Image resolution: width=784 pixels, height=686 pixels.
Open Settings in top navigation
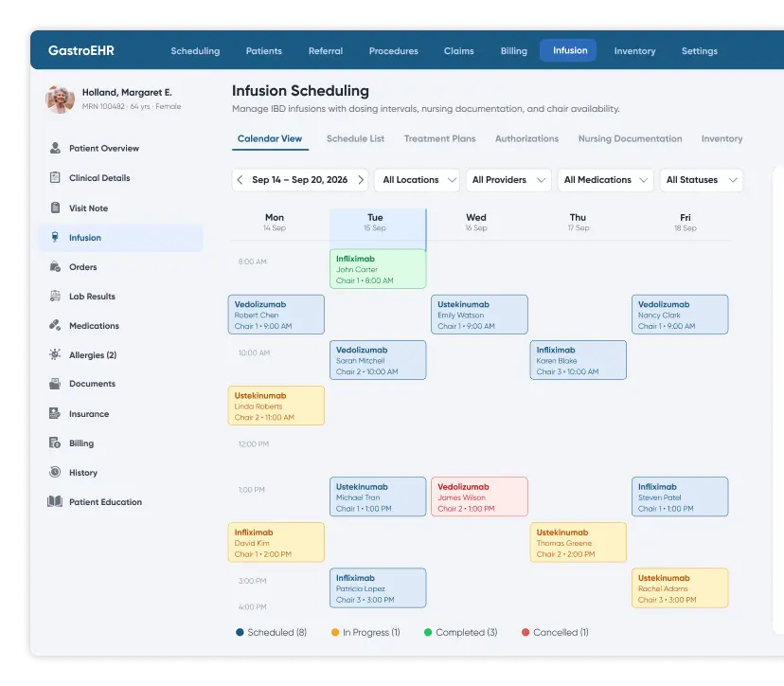700,51
